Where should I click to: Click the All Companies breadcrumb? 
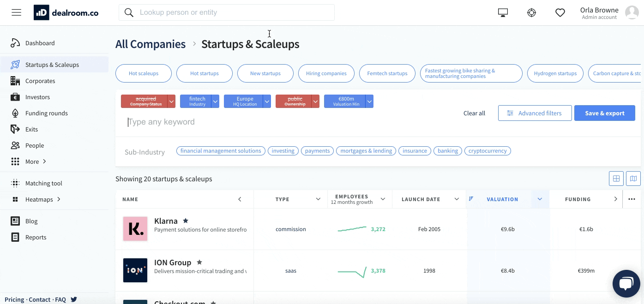click(x=150, y=44)
